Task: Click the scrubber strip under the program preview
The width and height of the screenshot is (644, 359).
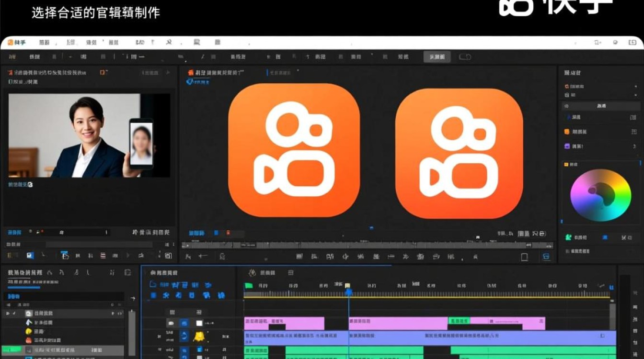Action: (367, 245)
